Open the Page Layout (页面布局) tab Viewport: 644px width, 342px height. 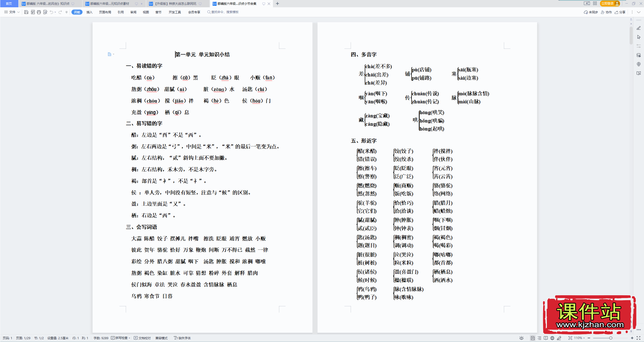point(105,12)
